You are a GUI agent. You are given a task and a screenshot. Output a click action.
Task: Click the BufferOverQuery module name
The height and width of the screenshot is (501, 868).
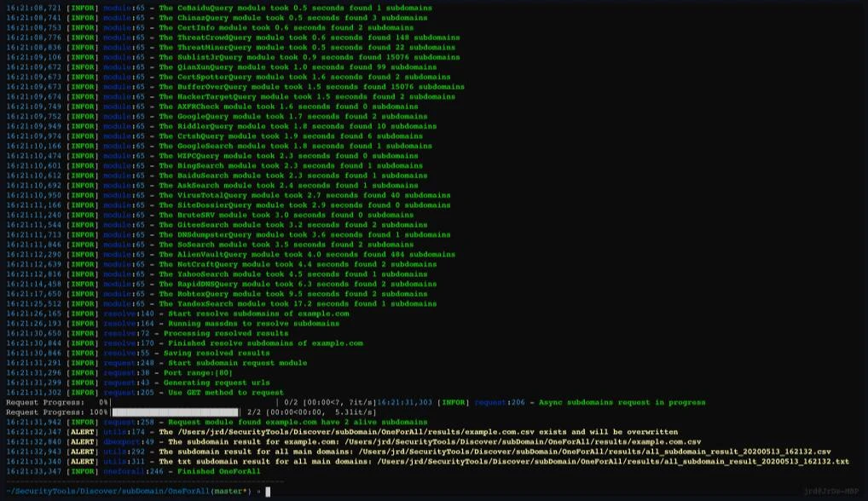pos(212,87)
